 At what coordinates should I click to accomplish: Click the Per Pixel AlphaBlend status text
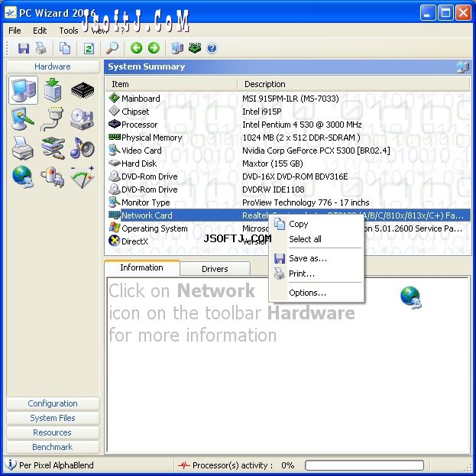tap(57, 465)
